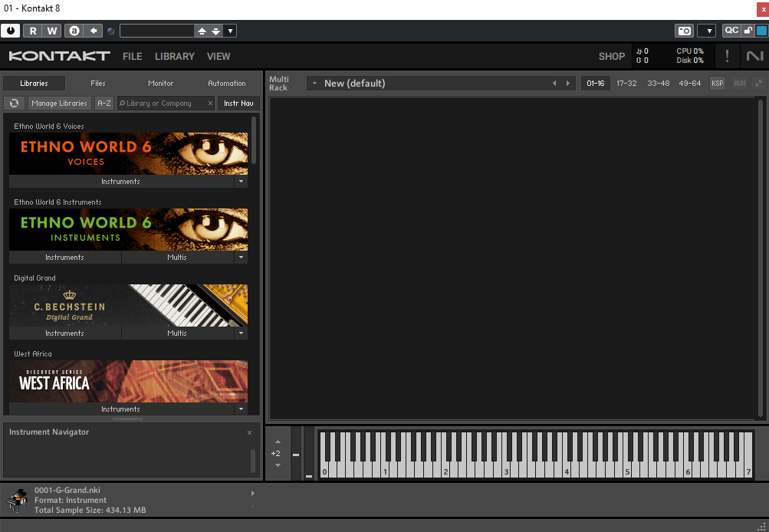Close the Instrument Navigator panel
Screen dimensions: 769x532
(250, 432)
